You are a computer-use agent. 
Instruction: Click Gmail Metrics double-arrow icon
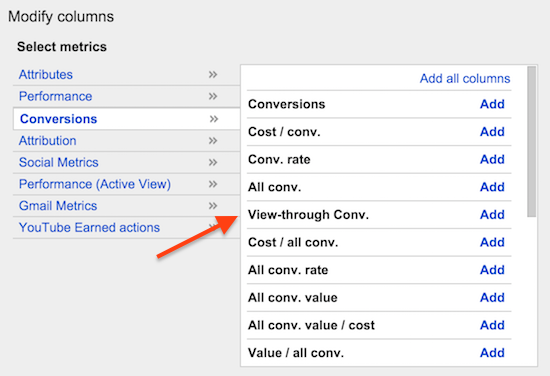pos(213,206)
